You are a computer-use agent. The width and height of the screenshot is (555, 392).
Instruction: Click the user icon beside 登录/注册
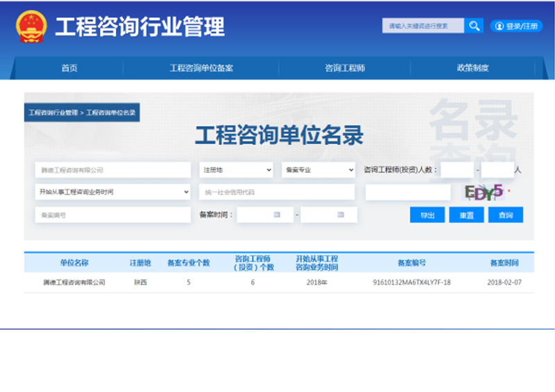499,26
